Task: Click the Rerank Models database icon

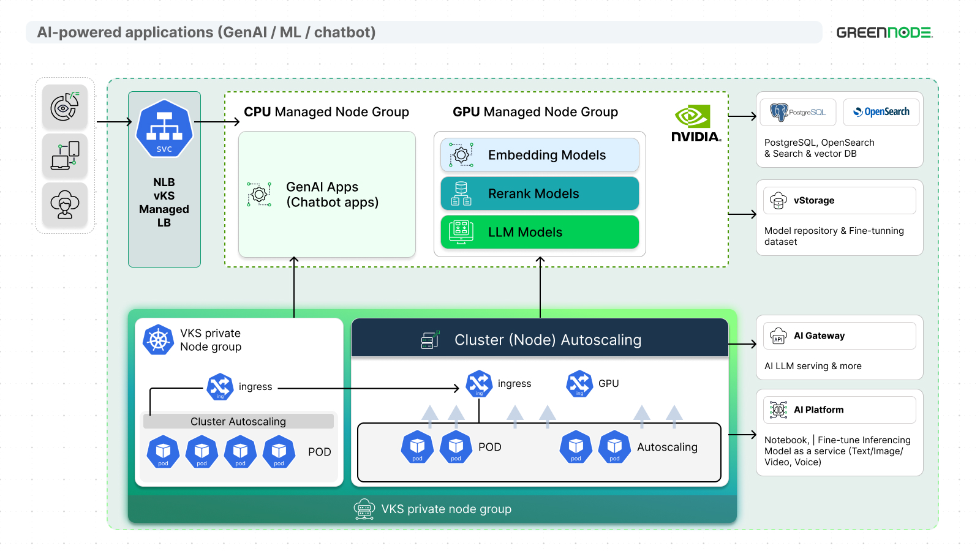Action: [x=461, y=193]
